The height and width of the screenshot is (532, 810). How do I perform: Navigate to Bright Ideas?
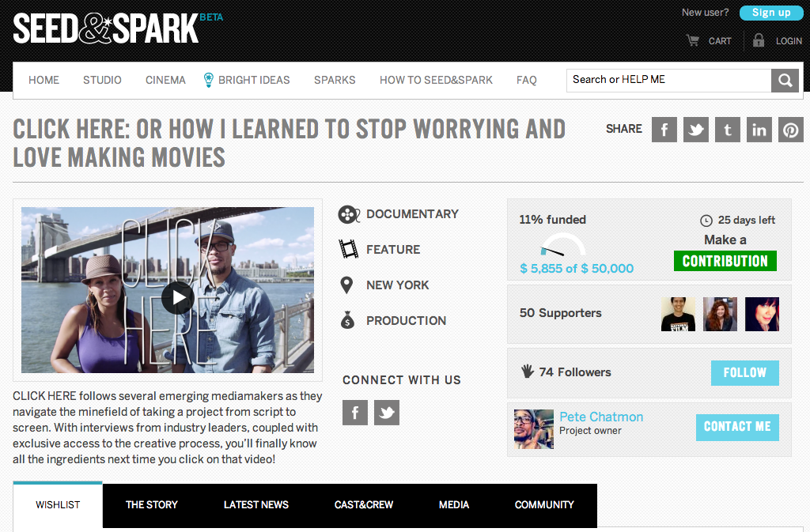[x=254, y=80]
